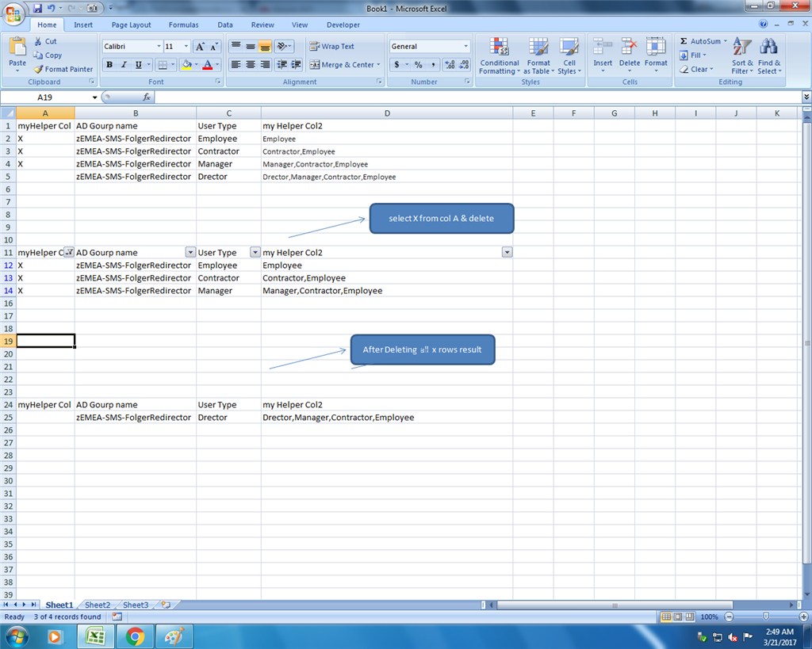This screenshot has height=649, width=812.
Task: Open filter dropdown for User Type in row 11
Action: point(255,252)
